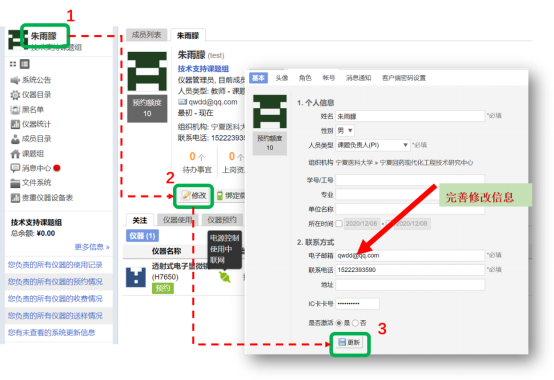Switch sidebar to list view icon

pos(25,64)
